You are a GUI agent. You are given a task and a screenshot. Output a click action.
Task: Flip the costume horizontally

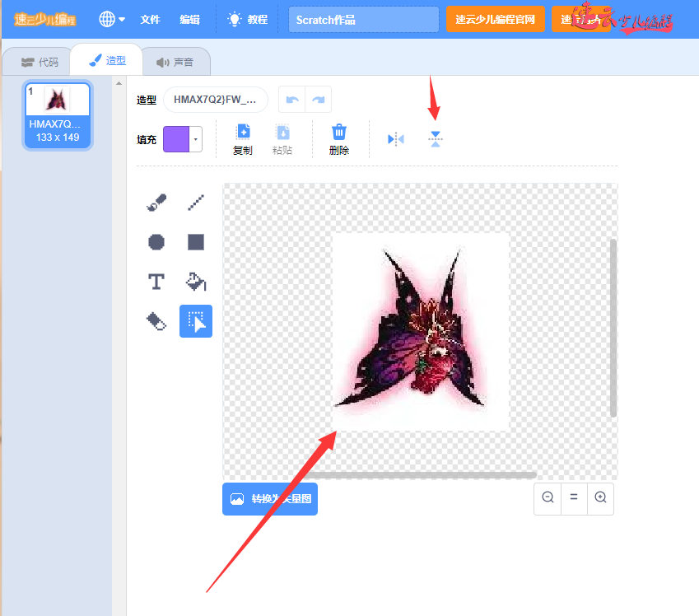[396, 139]
